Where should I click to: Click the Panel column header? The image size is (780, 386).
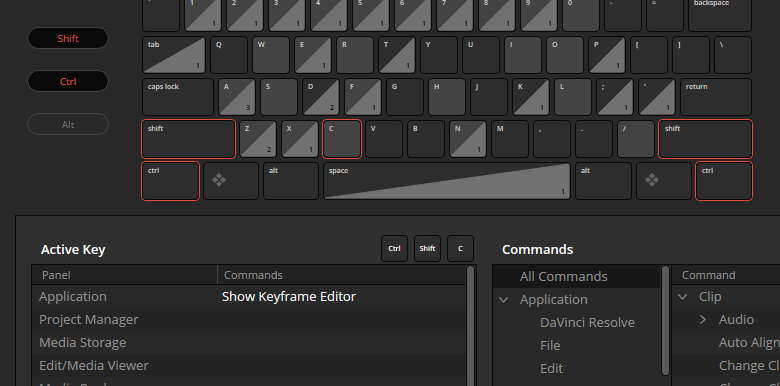pos(124,275)
